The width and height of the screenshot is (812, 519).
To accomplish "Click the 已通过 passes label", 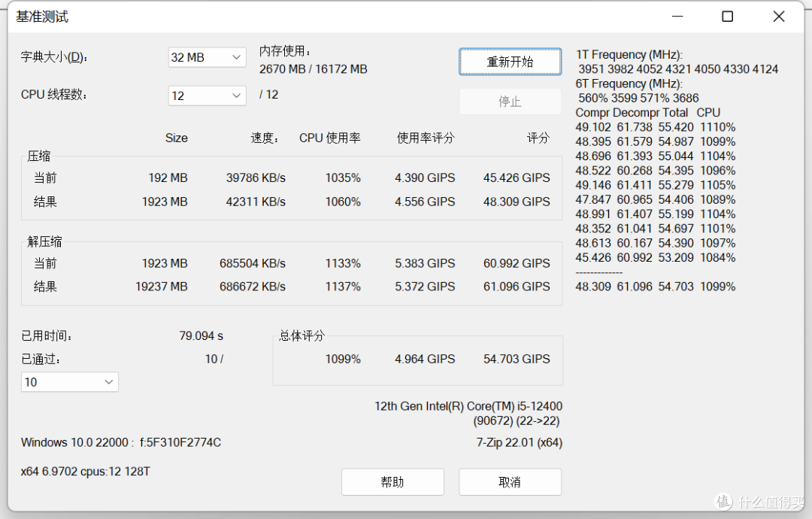I will pyautogui.click(x=41, y=360).
